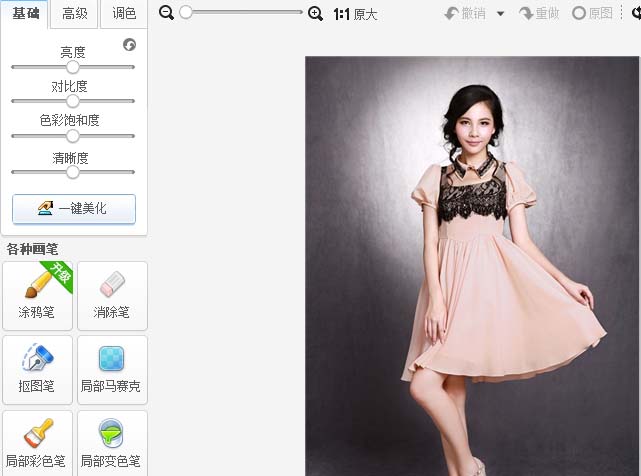Click the 对比度 contrast slider handle
The image size is (641, 476).
click(x=73, y=101)
